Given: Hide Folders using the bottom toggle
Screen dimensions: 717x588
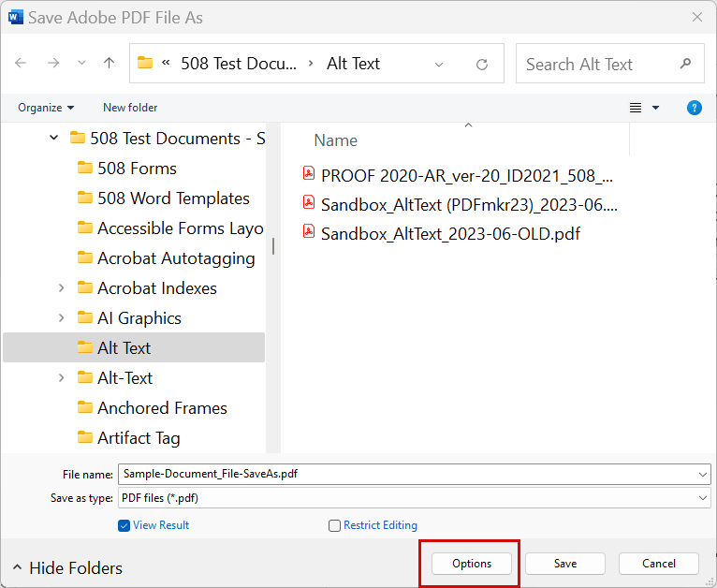Looking at the screenshot, I should (67, 568).
